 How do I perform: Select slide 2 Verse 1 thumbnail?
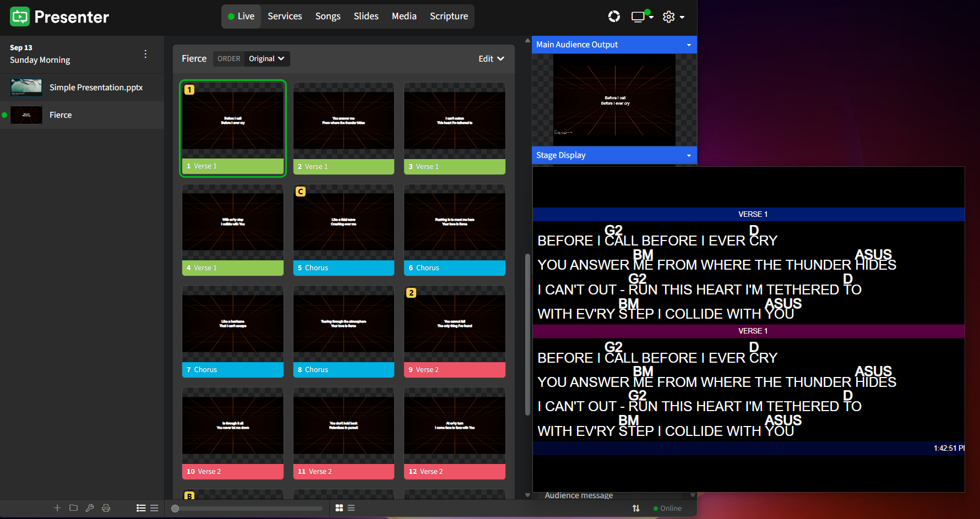coord(344,128)
